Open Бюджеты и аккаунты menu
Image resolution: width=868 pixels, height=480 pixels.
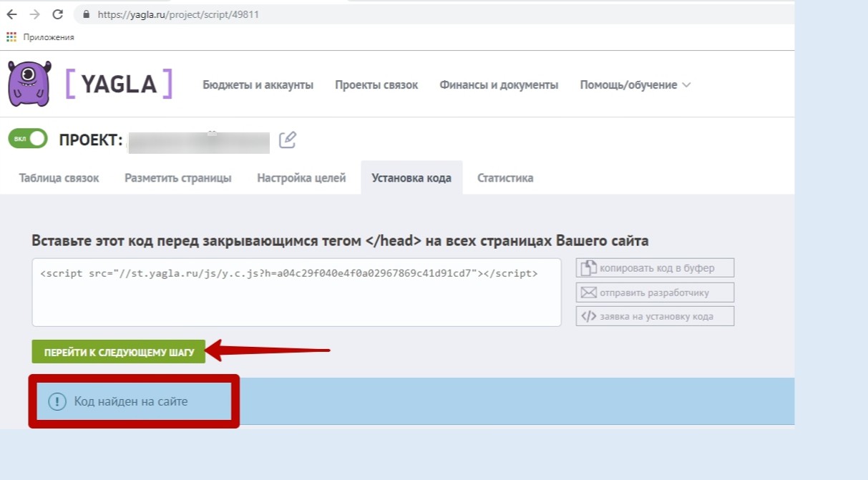[258, 84]
